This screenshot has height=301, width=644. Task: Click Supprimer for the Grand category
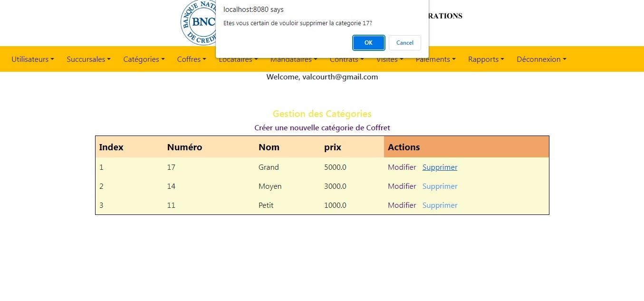440,167
